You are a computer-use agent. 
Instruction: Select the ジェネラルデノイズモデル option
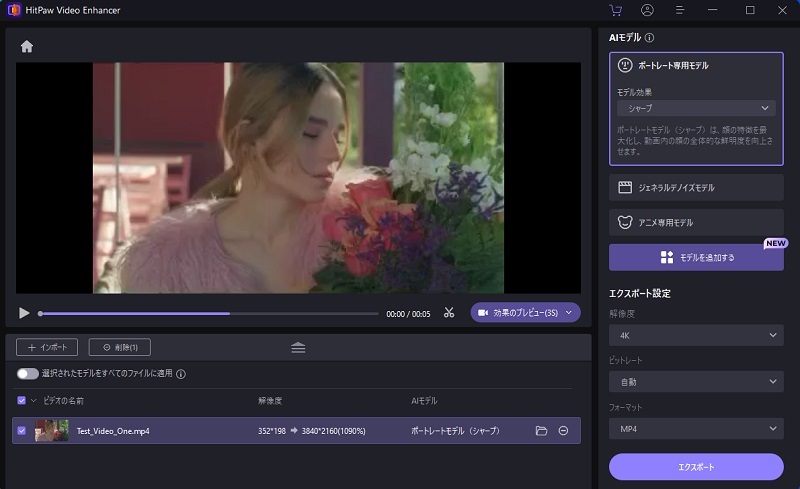(x=696, y=187)
